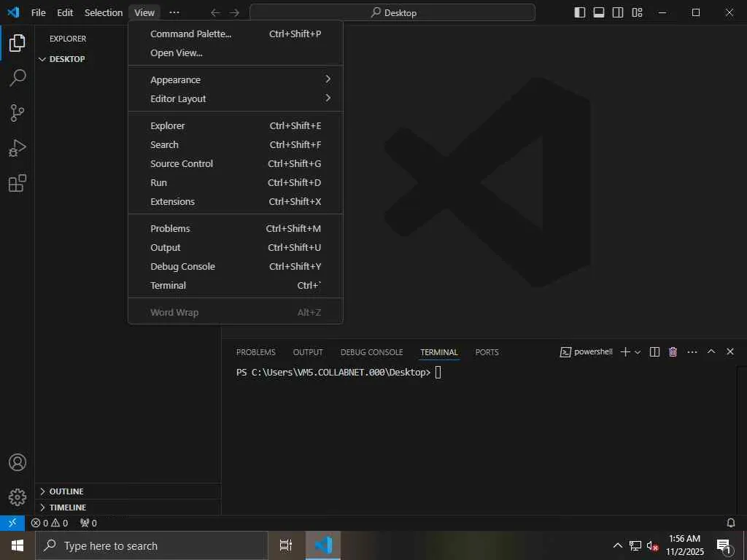
Task: Open the Selection menu
Action: (104, 13)
